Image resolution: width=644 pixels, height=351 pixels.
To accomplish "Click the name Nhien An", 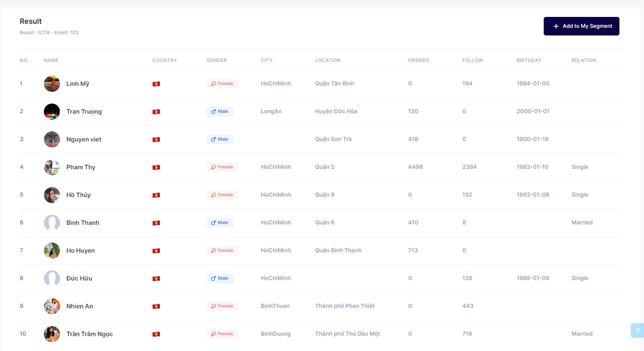I will point(80,306).
